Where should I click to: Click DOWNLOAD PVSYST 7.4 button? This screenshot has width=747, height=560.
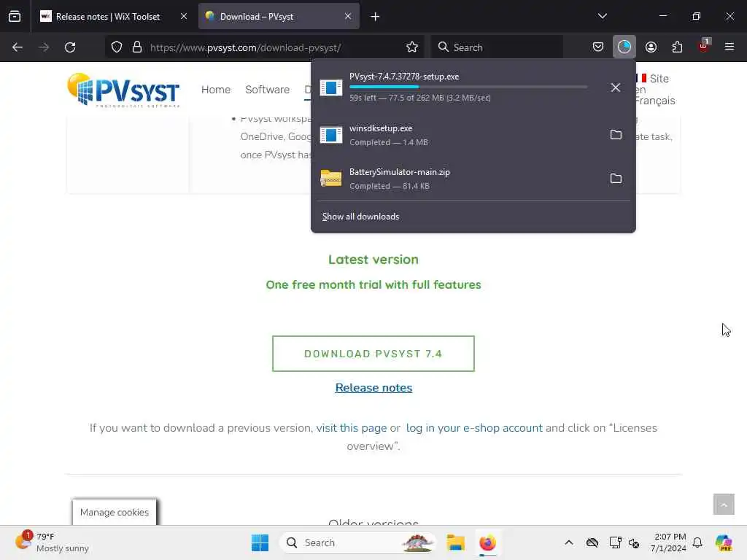click(373, 354)
